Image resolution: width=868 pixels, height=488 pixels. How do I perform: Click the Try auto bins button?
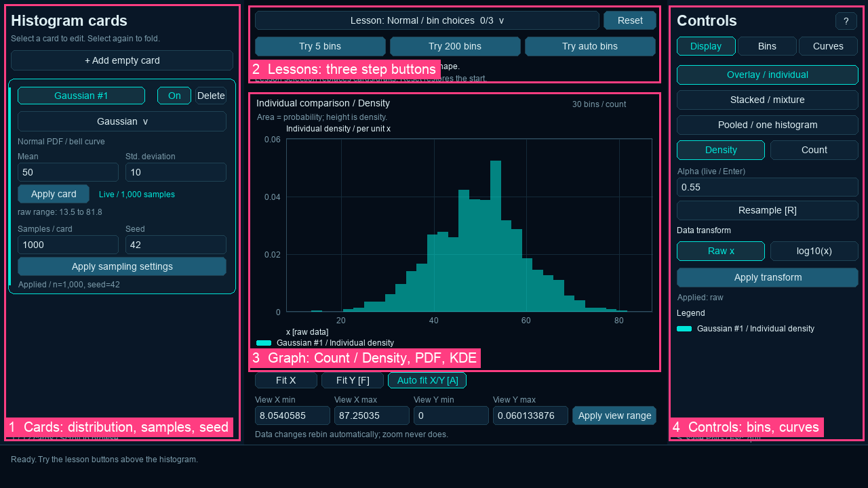[x=590, y=46]
